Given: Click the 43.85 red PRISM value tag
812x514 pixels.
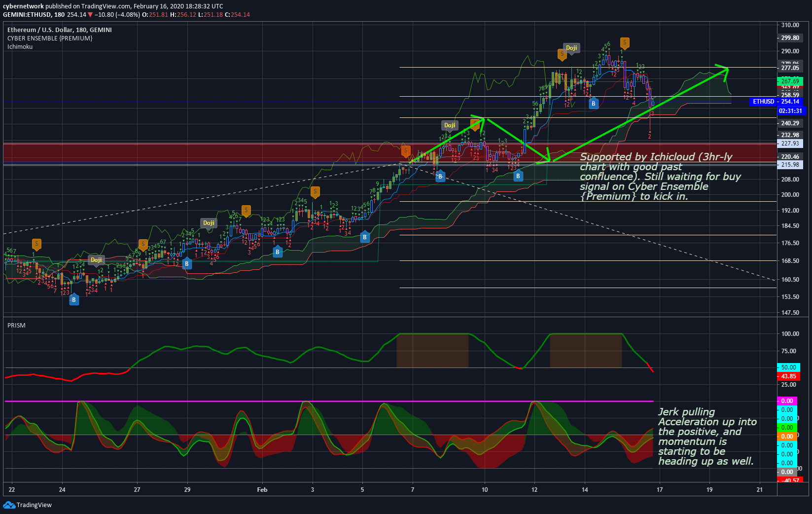Looking at the screenshot, I should pyautogui.click(x=789, y=376).
